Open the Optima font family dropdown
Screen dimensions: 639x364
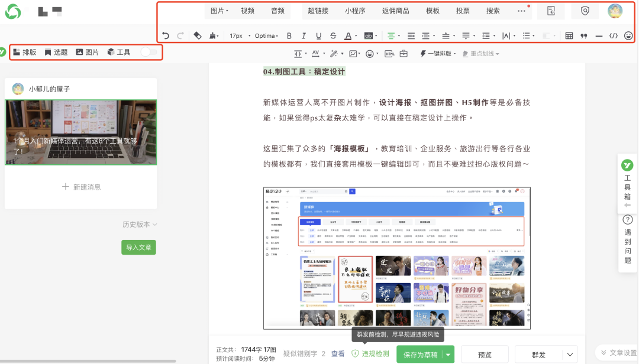point(266,36)
